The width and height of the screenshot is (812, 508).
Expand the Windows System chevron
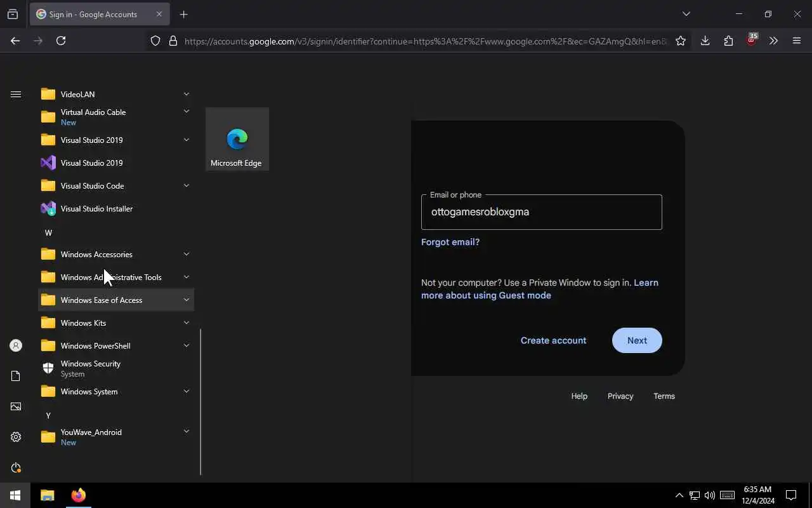[x=186, y=391]
